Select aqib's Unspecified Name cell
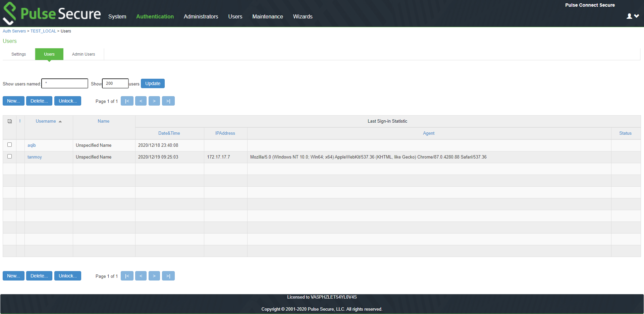Screen dimensions: 644x314 pos(104,145)
